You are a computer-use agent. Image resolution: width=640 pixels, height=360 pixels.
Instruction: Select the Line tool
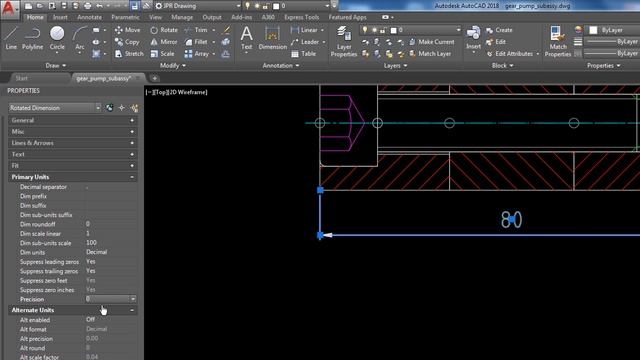[11, 38]
